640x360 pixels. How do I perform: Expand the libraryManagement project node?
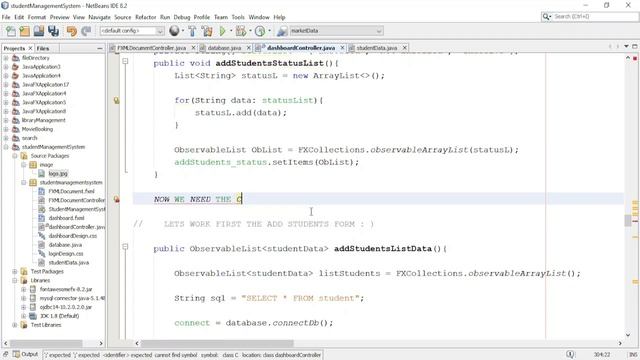point(6,120)
